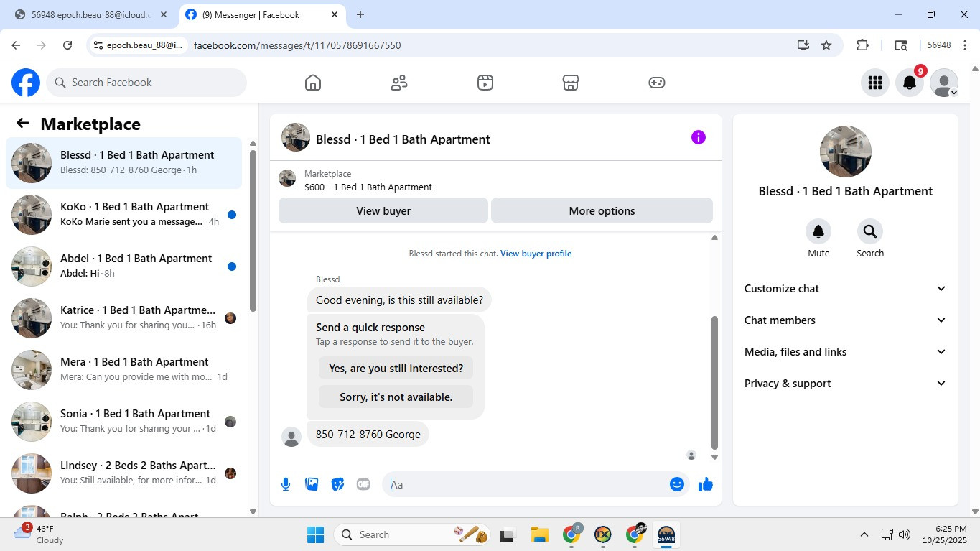Viewport: 980px width, 551px height.
Task: Search in conversation magnifier icon
Action: pyautogui.click(x=870, y=231)
